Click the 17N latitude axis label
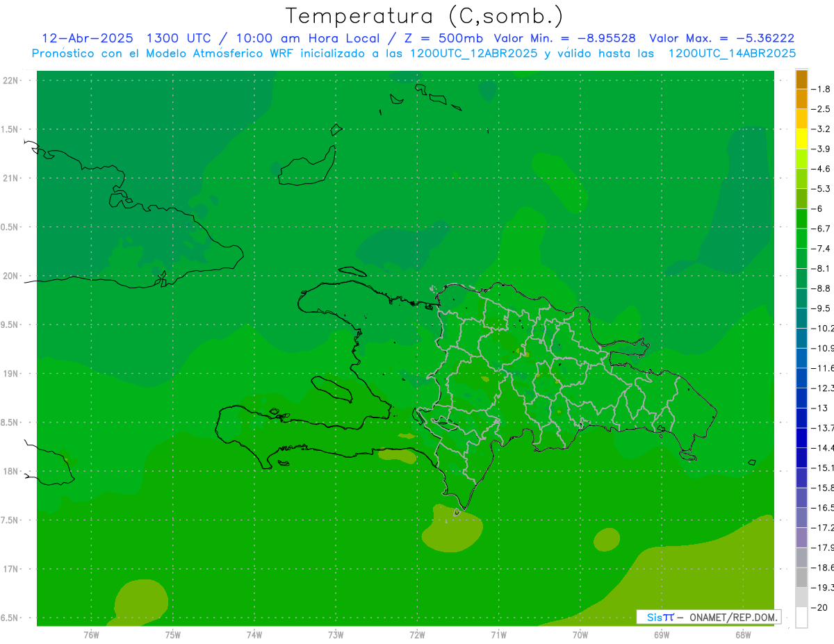 point(10,569)
